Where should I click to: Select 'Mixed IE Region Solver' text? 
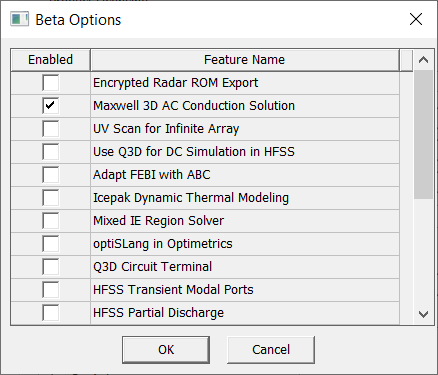[x=159, y=221]
